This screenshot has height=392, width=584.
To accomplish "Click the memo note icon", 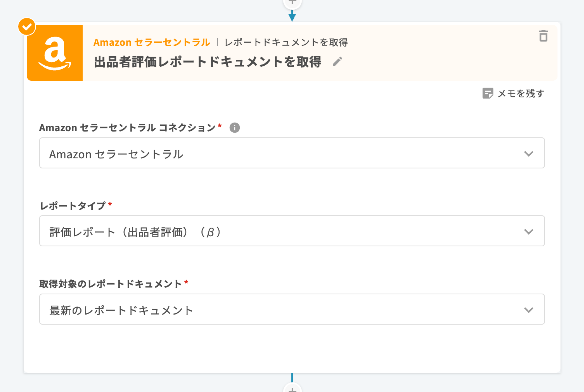I will [488, 93].
